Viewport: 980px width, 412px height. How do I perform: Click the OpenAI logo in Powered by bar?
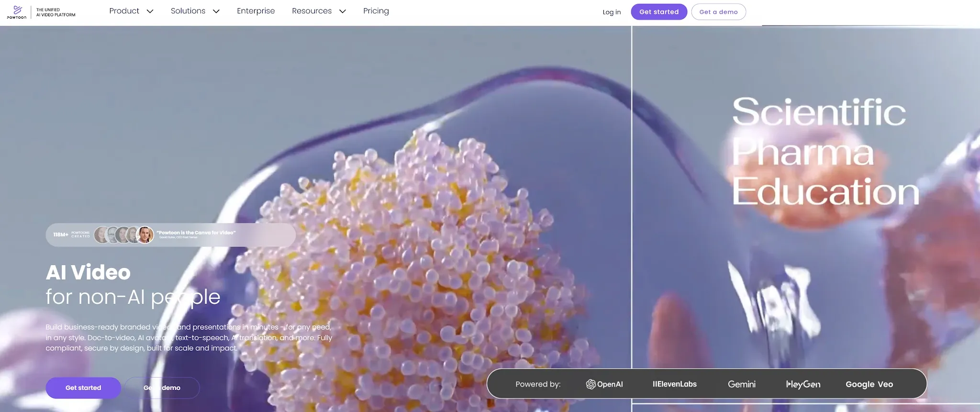604,384
